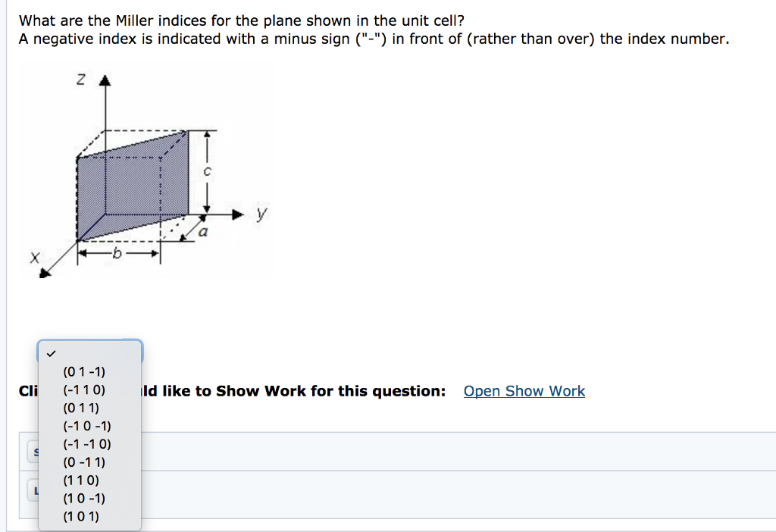Open Show Work for this question
This screenshot has height=532, width=776.
(524, 391)
